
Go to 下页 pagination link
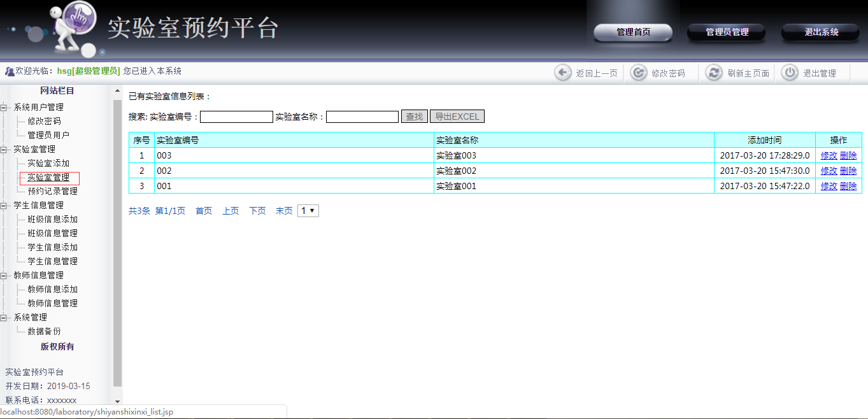257,211
